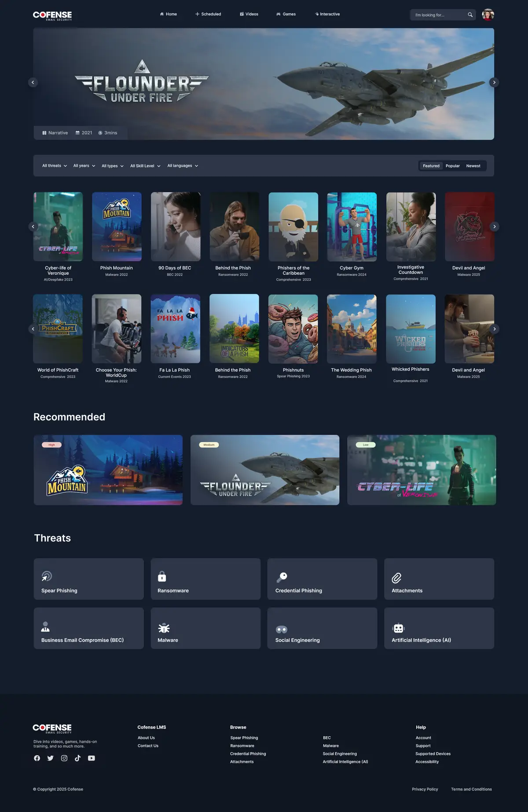Open the Interactive nav item

[327, 14]
